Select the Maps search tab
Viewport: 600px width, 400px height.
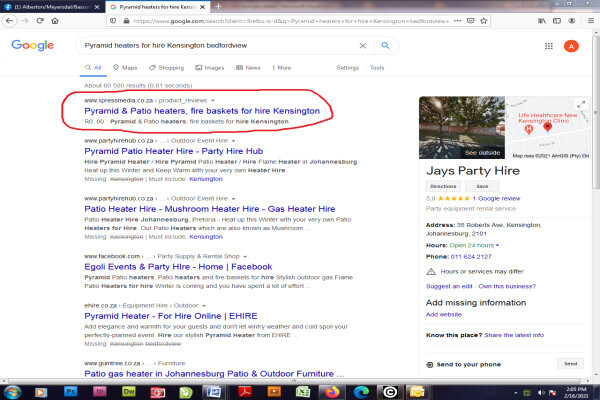125,68
